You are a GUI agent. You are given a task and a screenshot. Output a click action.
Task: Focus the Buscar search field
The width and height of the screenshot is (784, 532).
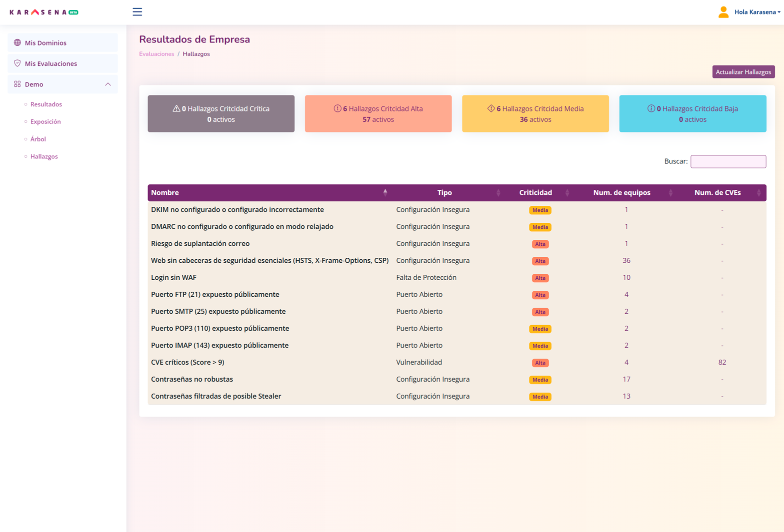pyautogui.click(x=728, y=161)
